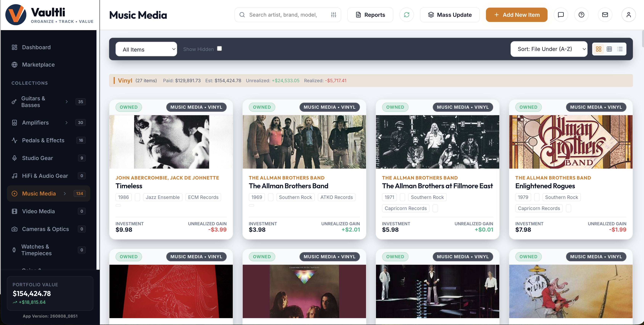Screen dimensions: 644x325
Task: Click the search artist input field
Action: point(287,15)
